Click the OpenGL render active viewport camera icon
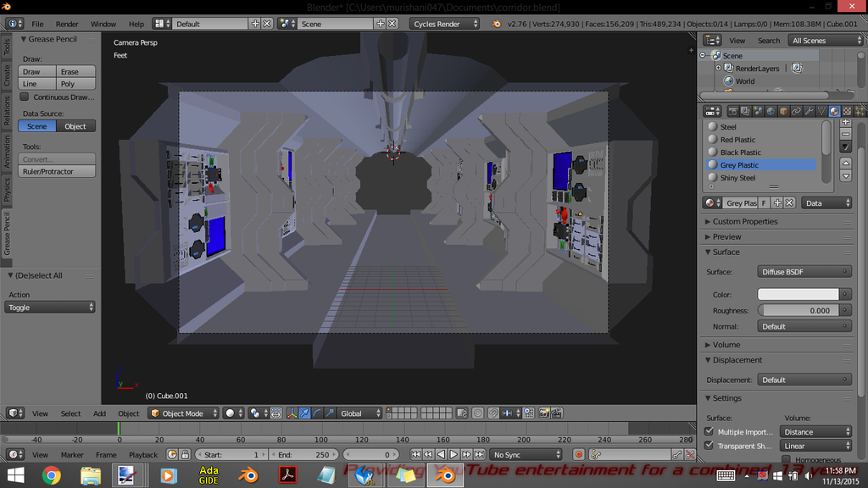 point(544,413)
